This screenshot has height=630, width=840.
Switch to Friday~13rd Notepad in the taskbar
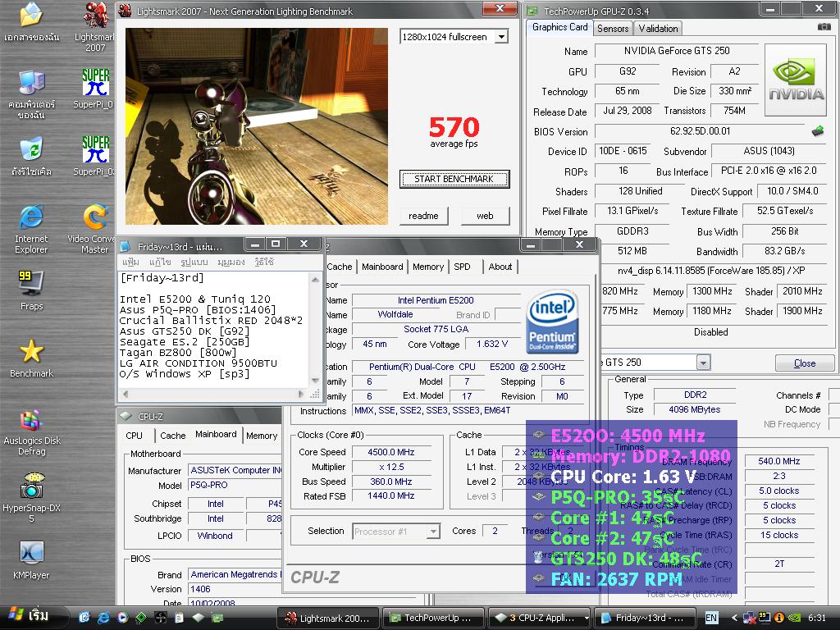coord(644,618)
